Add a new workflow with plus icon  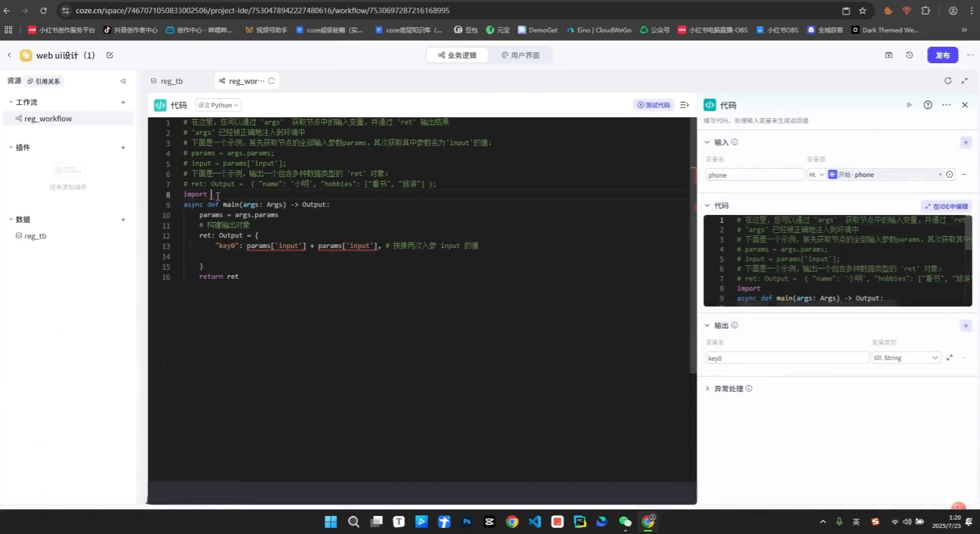click(x=123, y=102)
